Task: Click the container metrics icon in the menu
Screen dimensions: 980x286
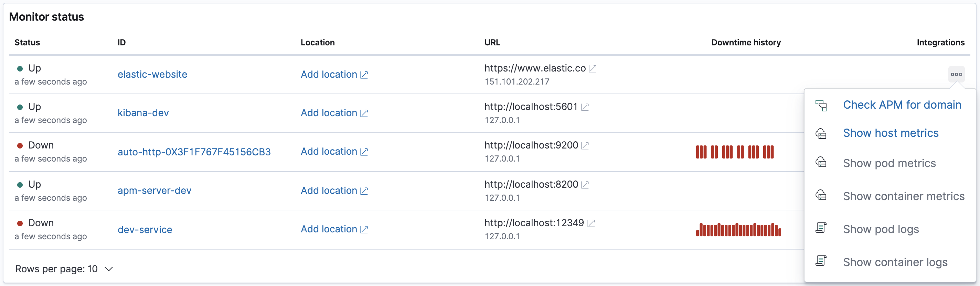Action: click(822, 196)
